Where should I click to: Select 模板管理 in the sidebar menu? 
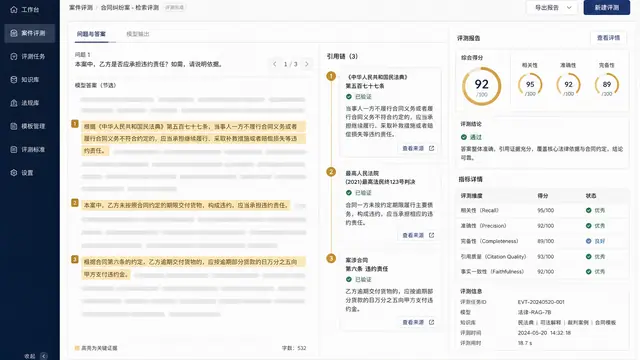(30, 126)
